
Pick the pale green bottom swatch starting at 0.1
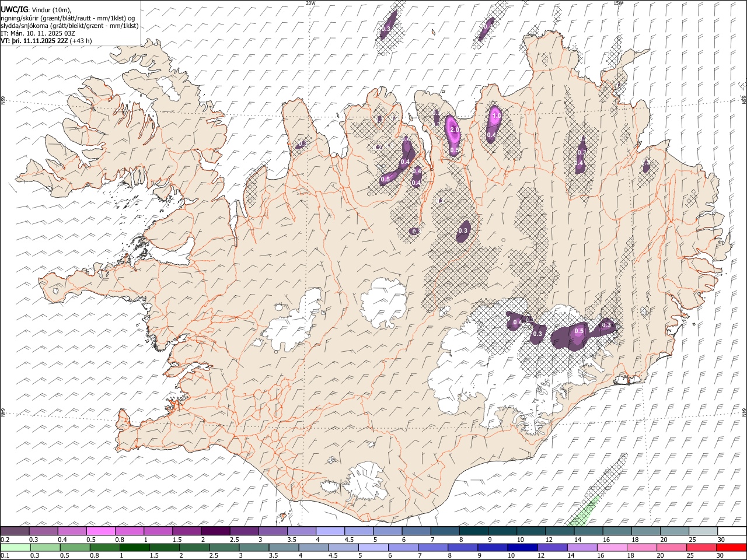coord(15,547)
